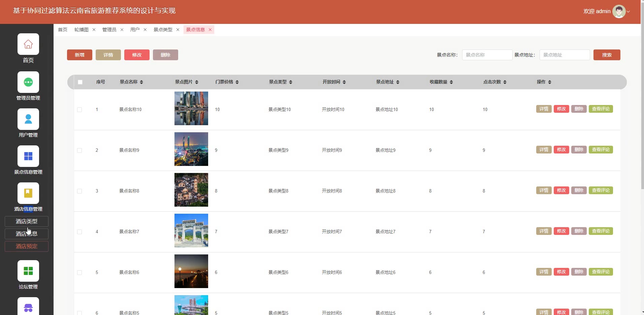Toggle the select-all checkbox in table header
This screenshot has width=644, height=315.
[80, 82]
